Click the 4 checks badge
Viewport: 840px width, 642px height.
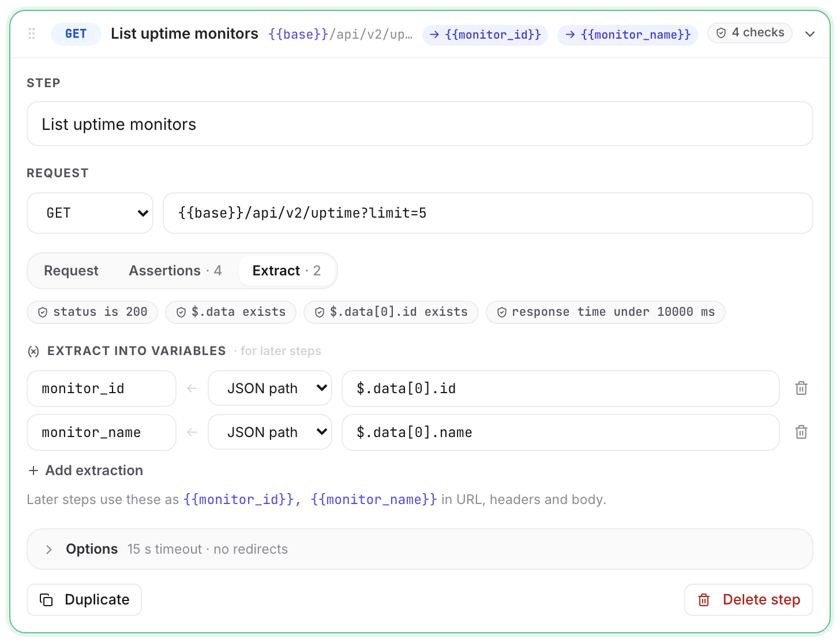coord(750,33)
